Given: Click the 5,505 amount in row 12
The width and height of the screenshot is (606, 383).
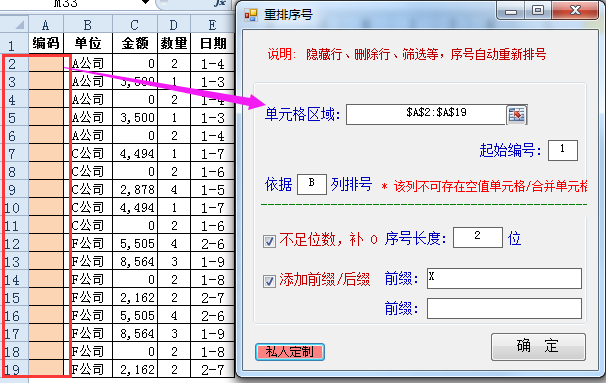Looking at the screenshot, I should coord(135,243).
